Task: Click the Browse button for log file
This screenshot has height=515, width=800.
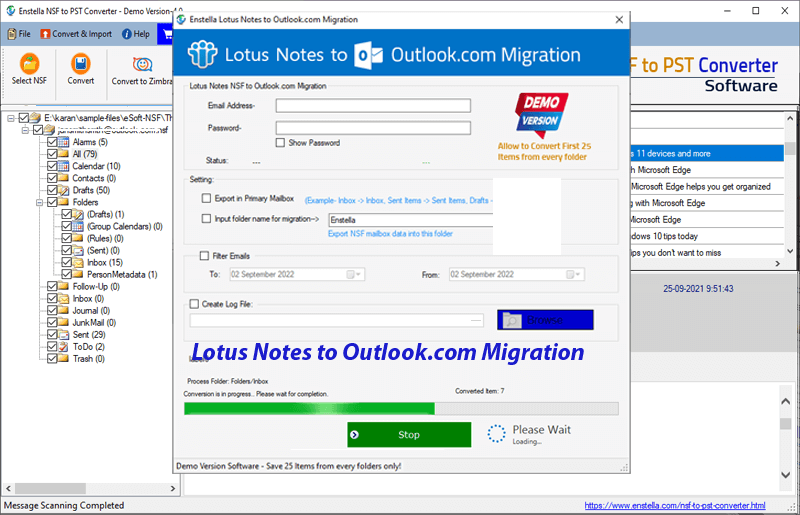Action: pyautogui.click(x=545, y=320)
